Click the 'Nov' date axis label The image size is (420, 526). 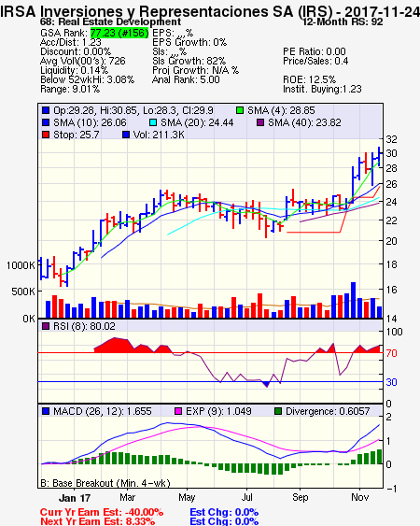tap(359, 497)
